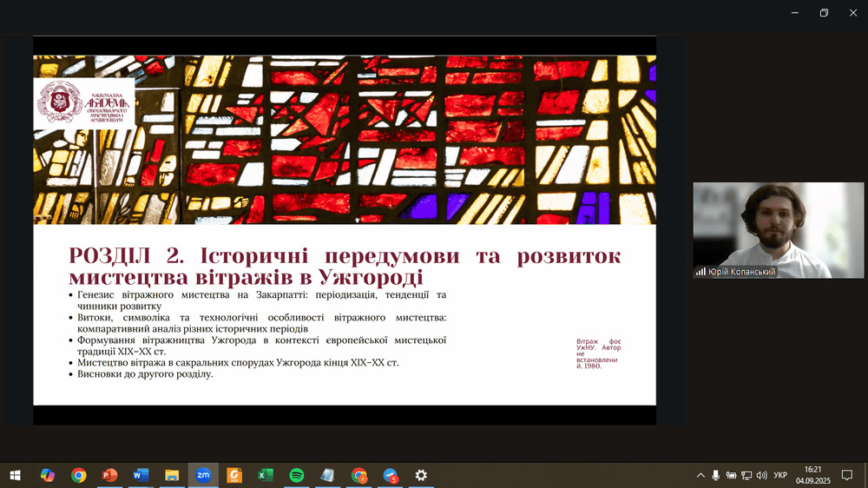This screenshot has height=488, width=868.
Task: Open the clock and date calendar flyout
Action: click(814, 475)
